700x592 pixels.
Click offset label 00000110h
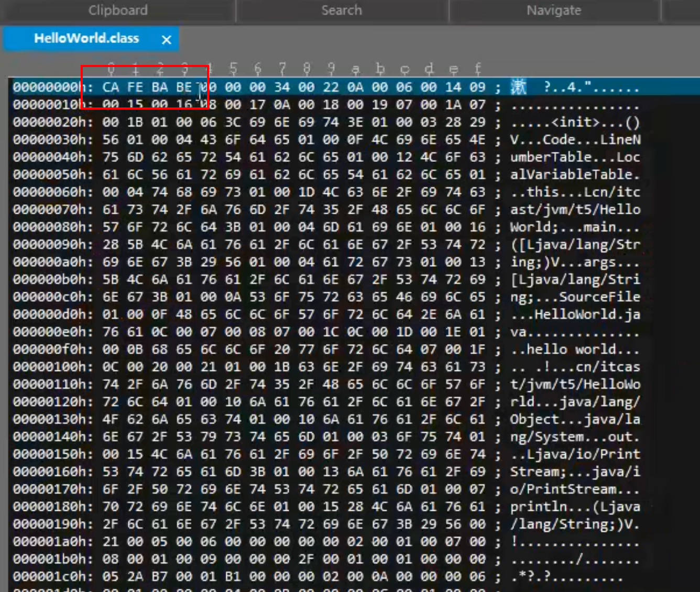click(53, 385)
